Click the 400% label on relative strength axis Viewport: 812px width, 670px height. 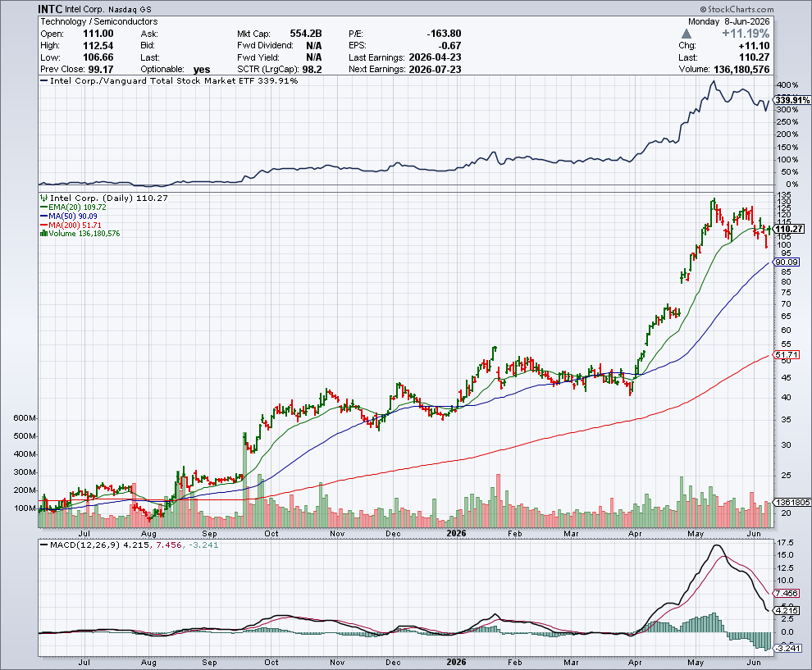787,85
